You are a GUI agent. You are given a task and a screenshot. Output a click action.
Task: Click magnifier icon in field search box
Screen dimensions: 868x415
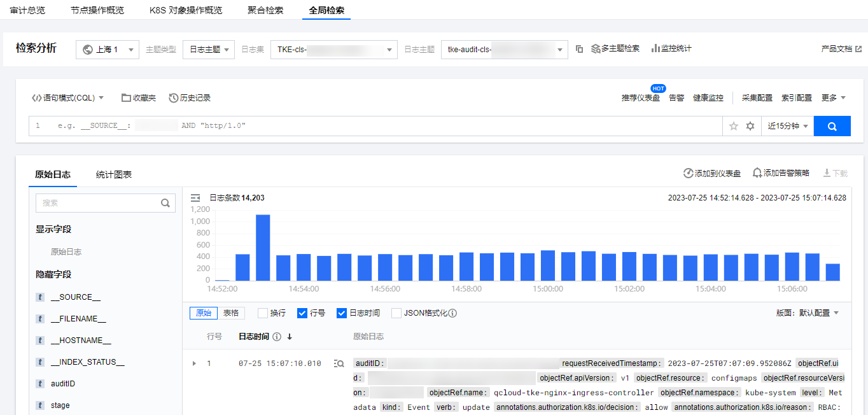point(165,203)
